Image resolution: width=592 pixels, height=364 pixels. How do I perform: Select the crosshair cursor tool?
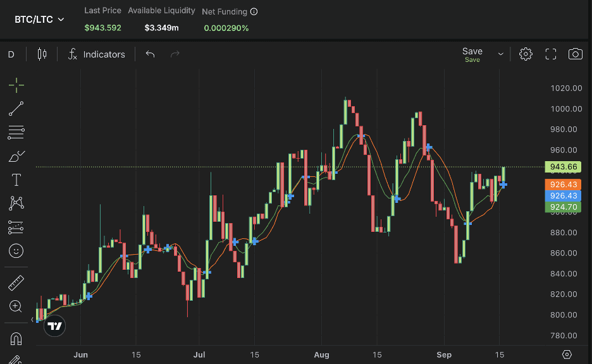(x=16, y=85)
